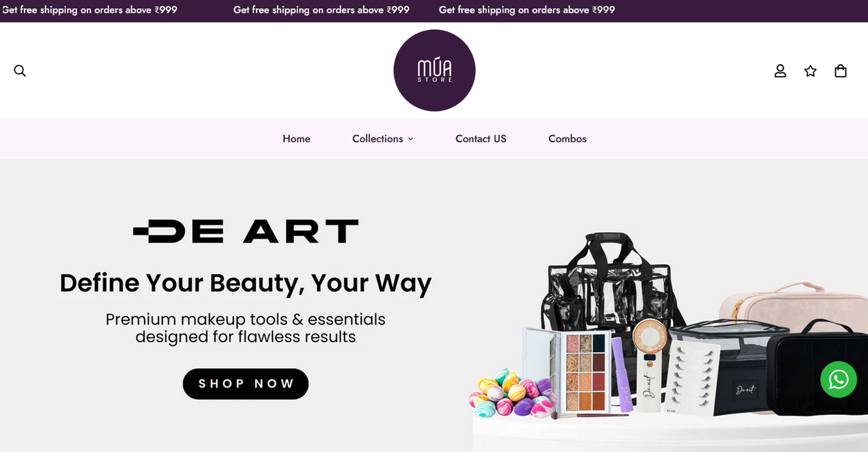Open the account profile icon
The image size is (868, 452).
pyautogui.click(x=780, y=71)
